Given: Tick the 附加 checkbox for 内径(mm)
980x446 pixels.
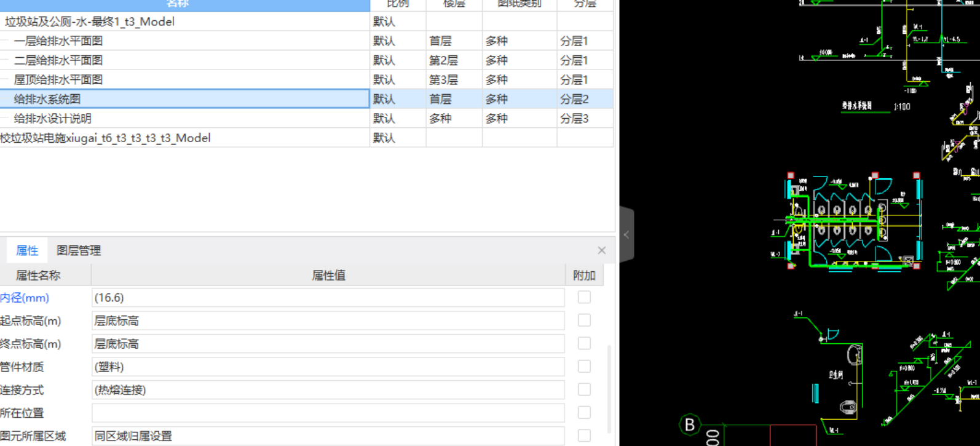Looking at the screenshot, I should tap(584, 297).
